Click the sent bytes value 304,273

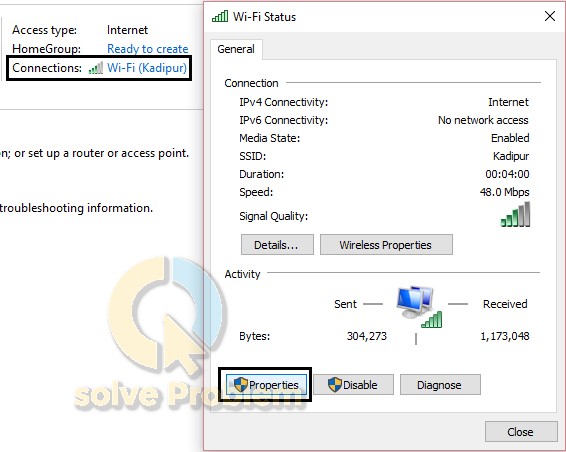[367, 336]
